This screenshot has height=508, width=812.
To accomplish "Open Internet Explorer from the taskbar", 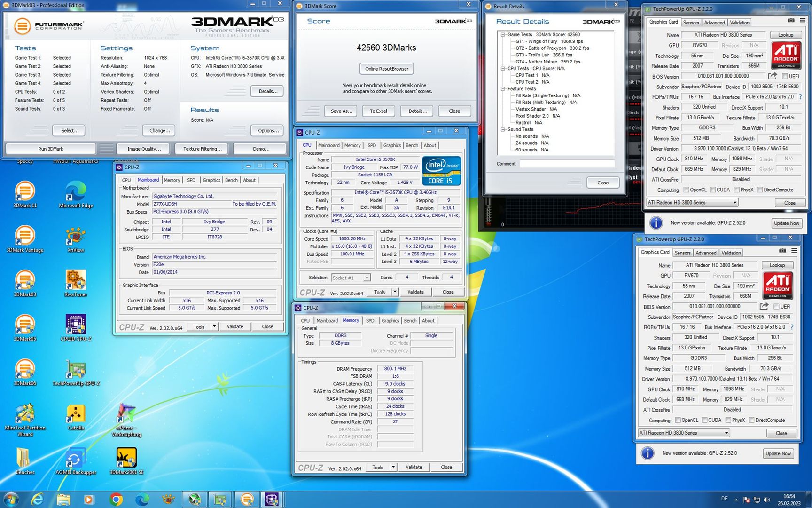I will coord(37,499).
